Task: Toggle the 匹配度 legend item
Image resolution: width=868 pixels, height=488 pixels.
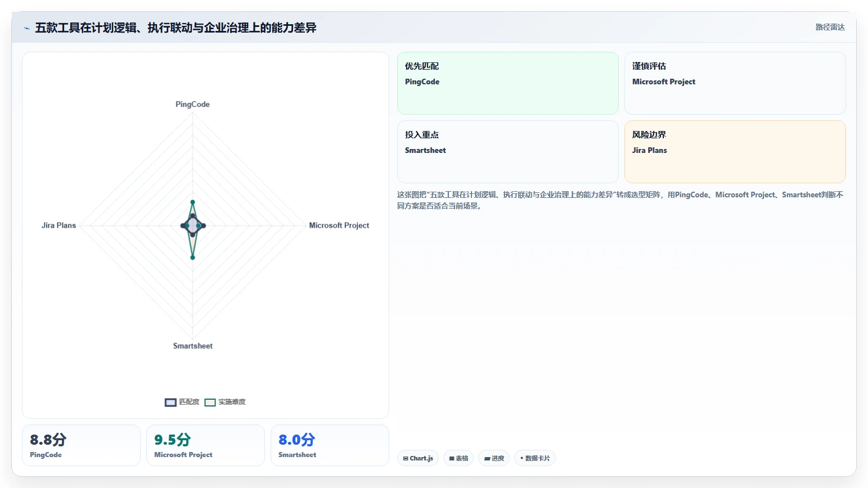Action: pos(182,402)
